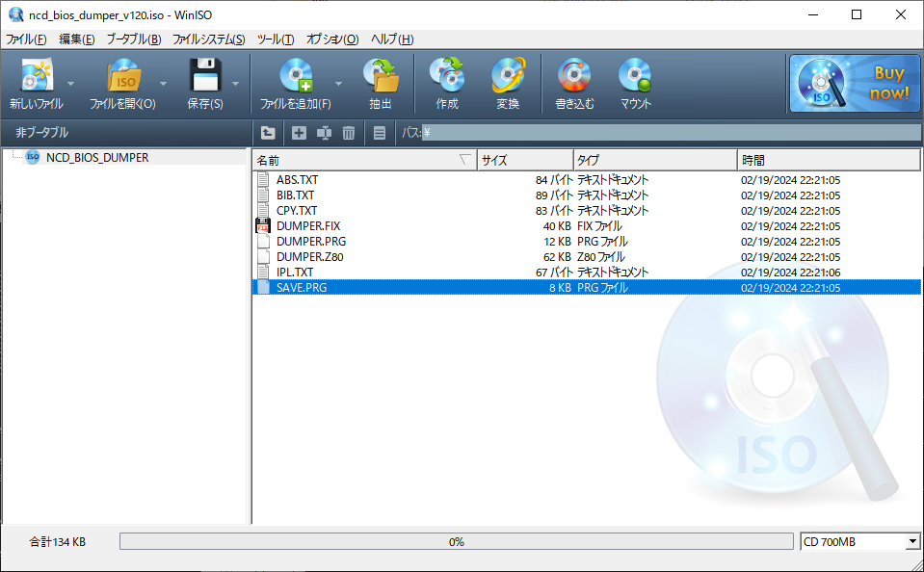Screen dimensions: 924x572
Task: Click the 抽出 extract icon
Action: coord(381,75)
